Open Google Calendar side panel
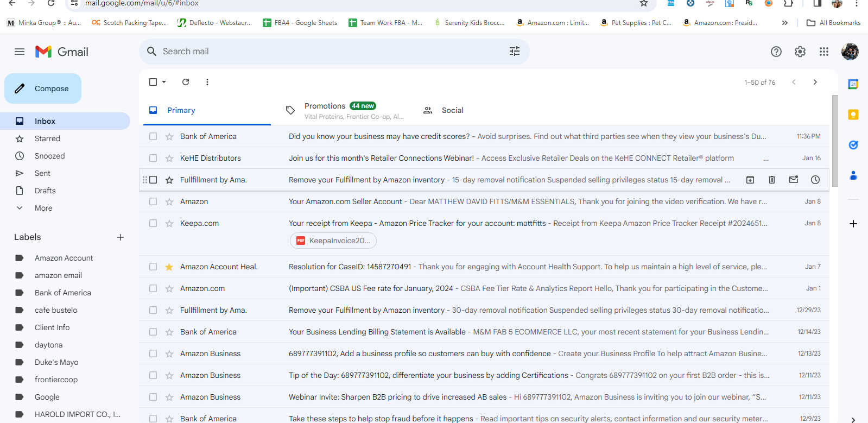 (853, 84)
